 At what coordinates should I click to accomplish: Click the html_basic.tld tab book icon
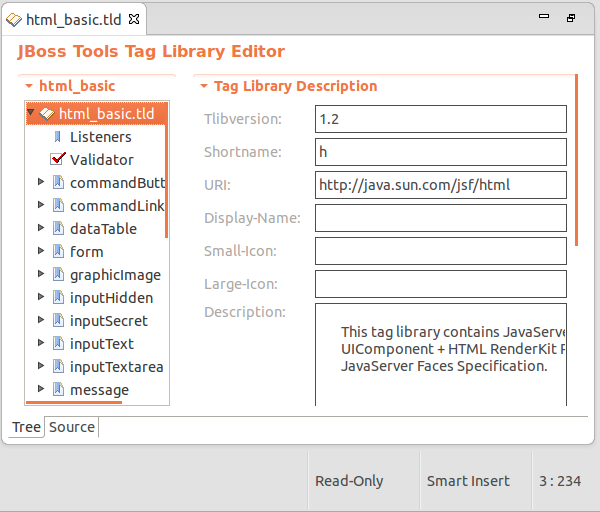click(14, 20)
